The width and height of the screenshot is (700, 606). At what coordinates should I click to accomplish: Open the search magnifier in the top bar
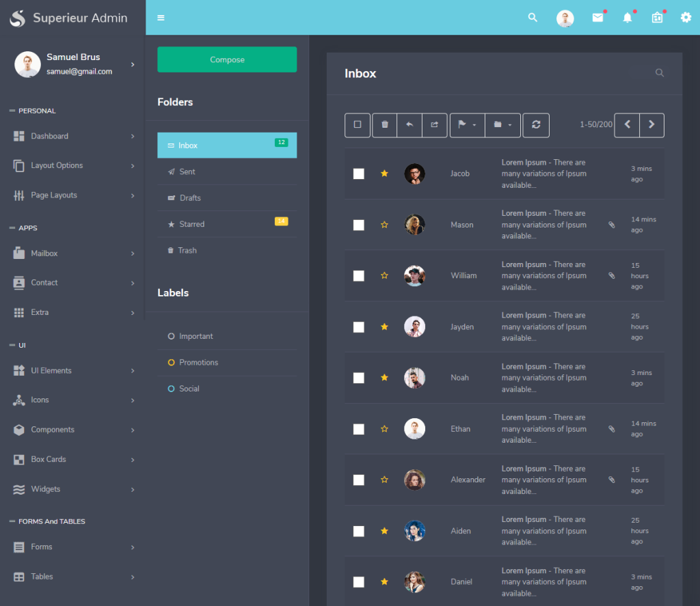pos(533,18)
